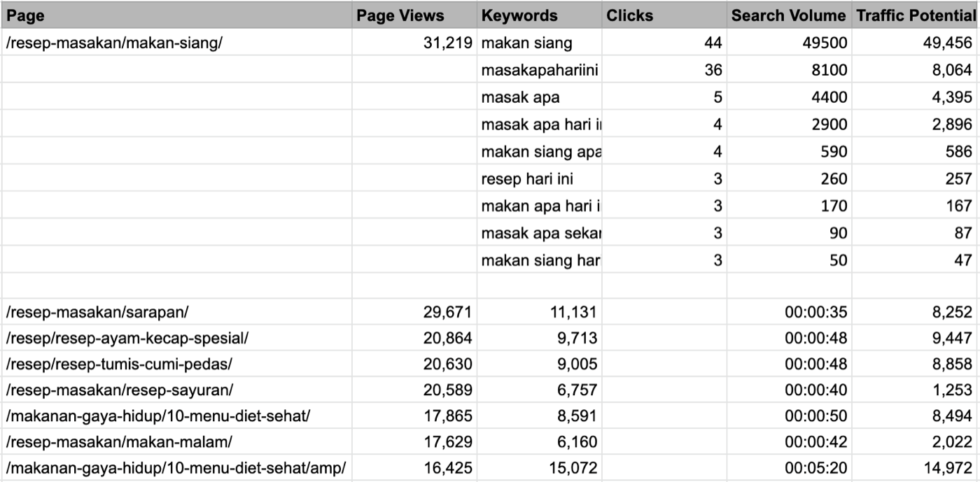
Task: Click the 00:00:35 duration cell
Action: click(789, 312)
